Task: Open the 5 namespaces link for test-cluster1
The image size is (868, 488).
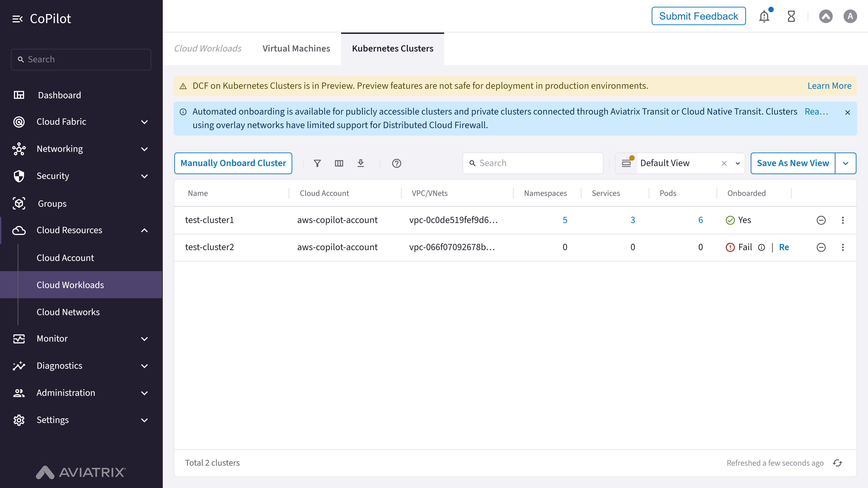Action: (565, 220)
